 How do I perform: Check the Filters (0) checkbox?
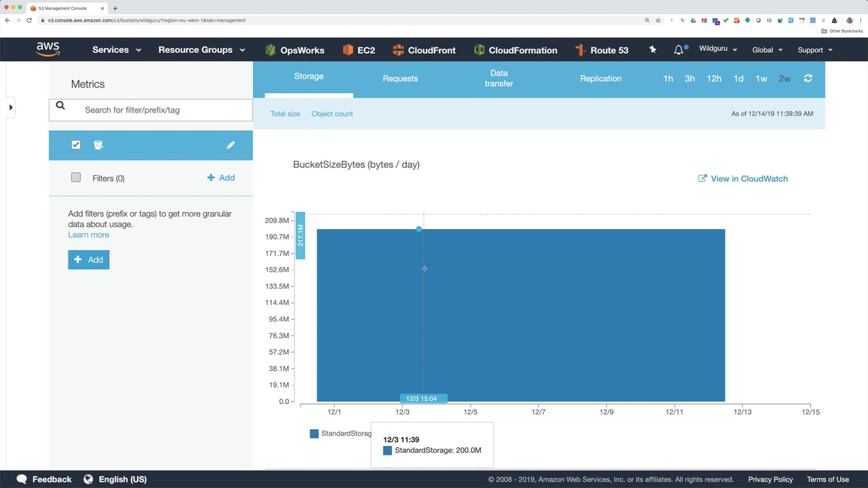(76, 178)
